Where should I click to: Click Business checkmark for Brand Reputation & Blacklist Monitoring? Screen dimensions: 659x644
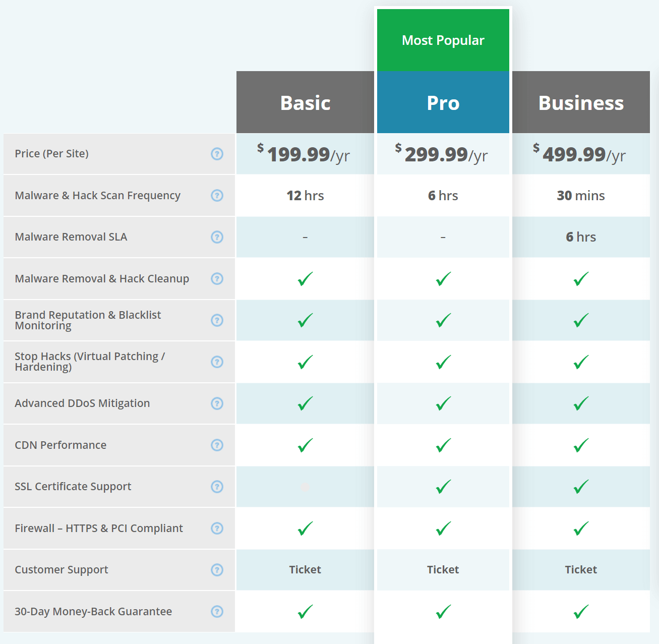click(581, 320)
